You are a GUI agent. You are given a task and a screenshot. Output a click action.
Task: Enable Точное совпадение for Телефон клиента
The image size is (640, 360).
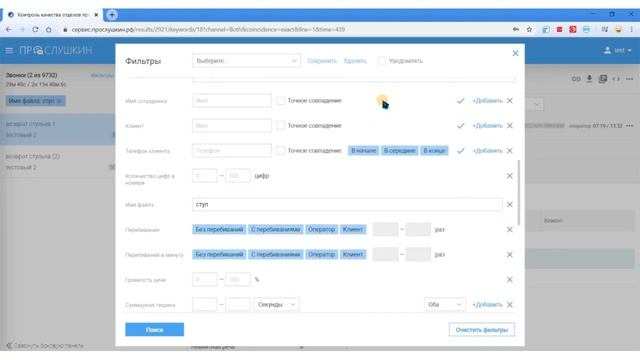coord(280,150)
